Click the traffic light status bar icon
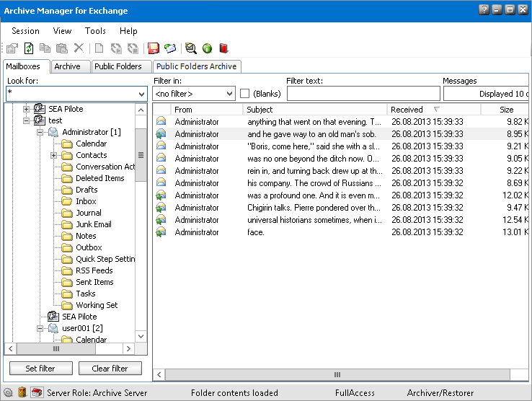Image resolution: width=532 pixels, height=401 pixels. 22,393
